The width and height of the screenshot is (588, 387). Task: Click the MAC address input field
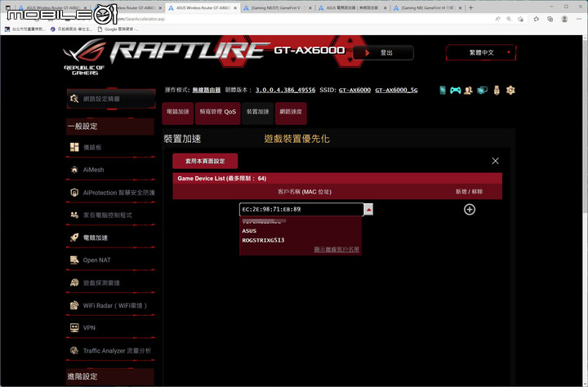pyautogui.click(x=301, y=209)
